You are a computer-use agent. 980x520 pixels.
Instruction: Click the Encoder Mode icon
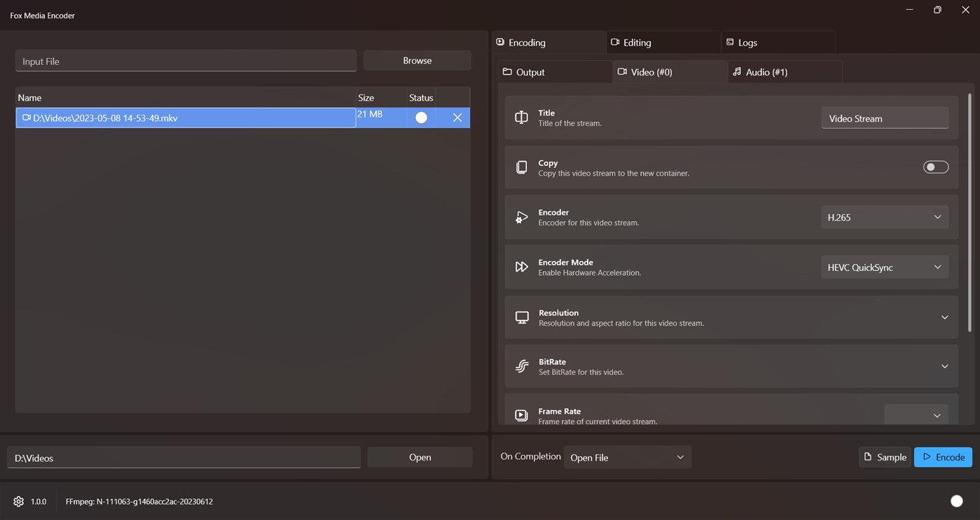click(521, 267)
